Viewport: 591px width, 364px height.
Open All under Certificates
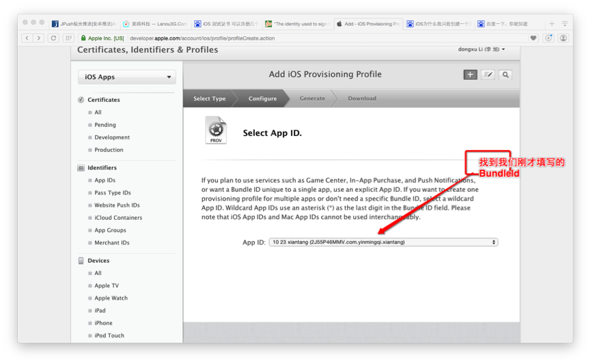pyautogui.click(x=98, y=112)
